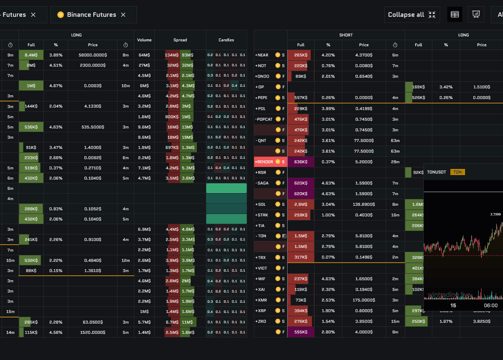Click the purple 555K$ cell in the bottom row
The image size is (503, 360).
pyautogui.click(x=301, y=332)
